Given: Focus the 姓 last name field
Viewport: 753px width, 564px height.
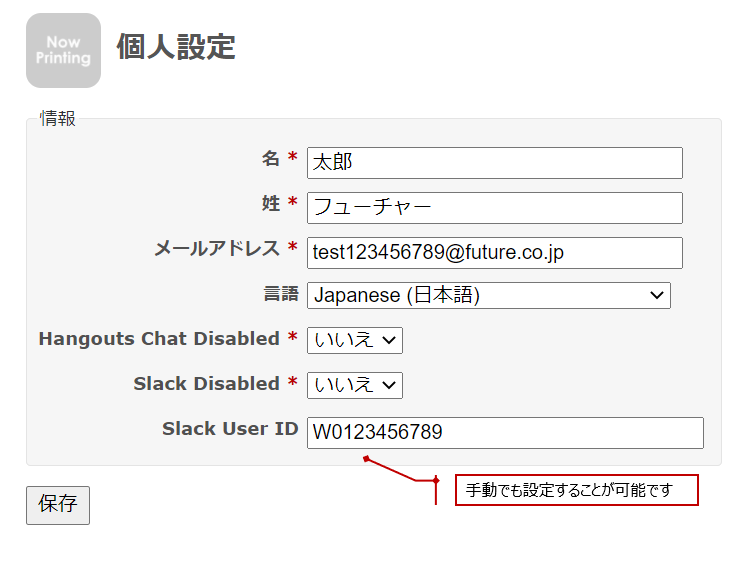Looking at the screenshot, I should click(x=495, y=208).
